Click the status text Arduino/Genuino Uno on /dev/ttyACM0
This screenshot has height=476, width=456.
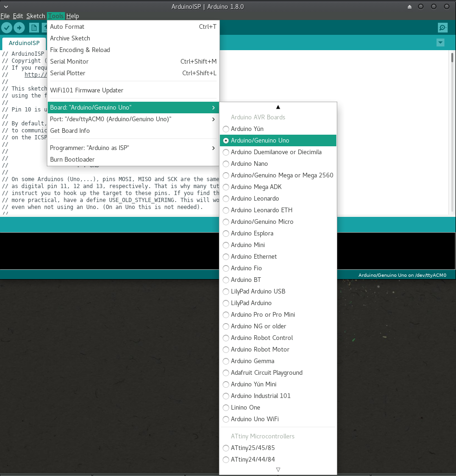click(402, 275)
